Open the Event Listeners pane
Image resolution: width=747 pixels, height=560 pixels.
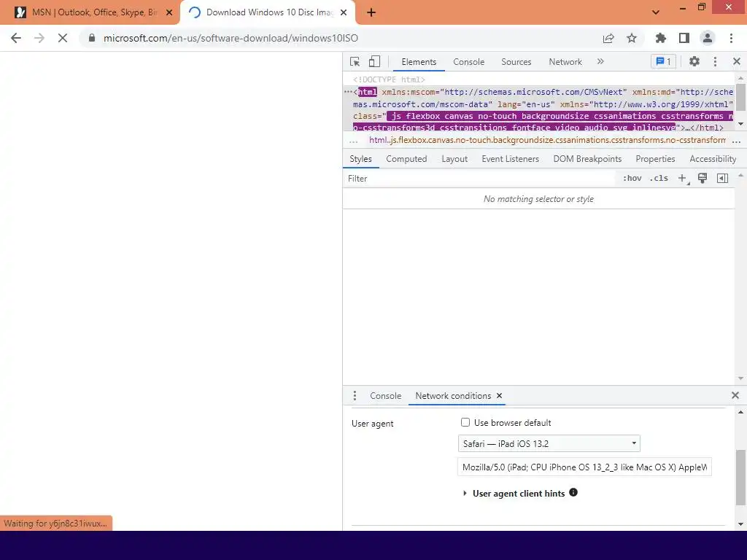(x=510, y=159)
